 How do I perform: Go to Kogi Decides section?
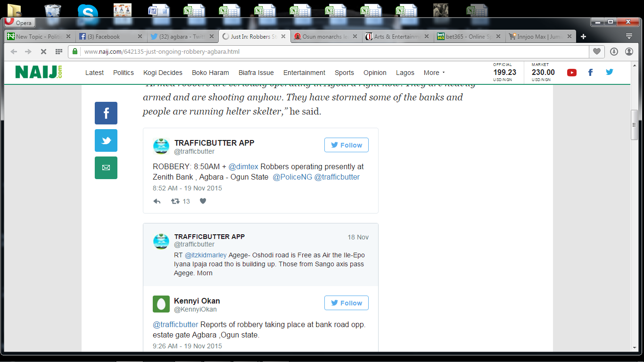click(163, 73)
